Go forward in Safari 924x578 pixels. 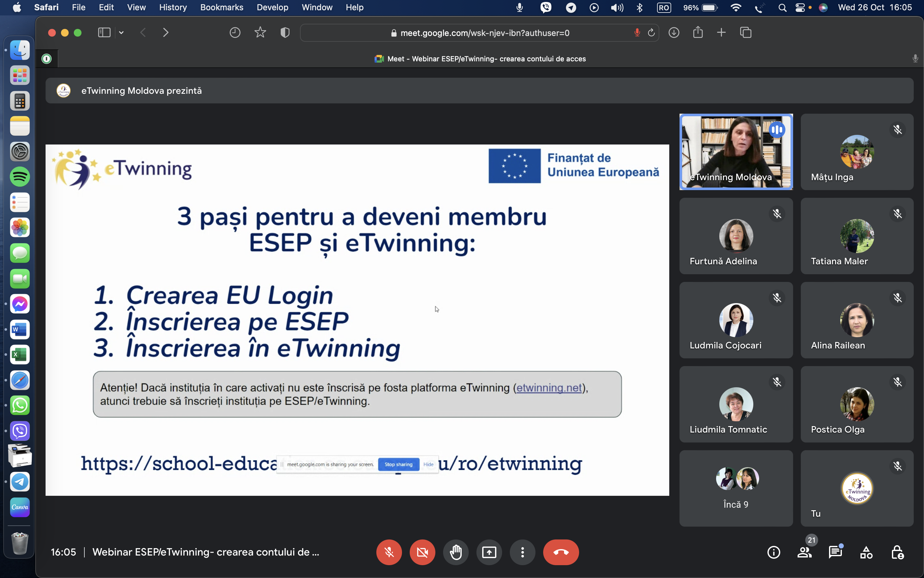[x=166, y=32]
